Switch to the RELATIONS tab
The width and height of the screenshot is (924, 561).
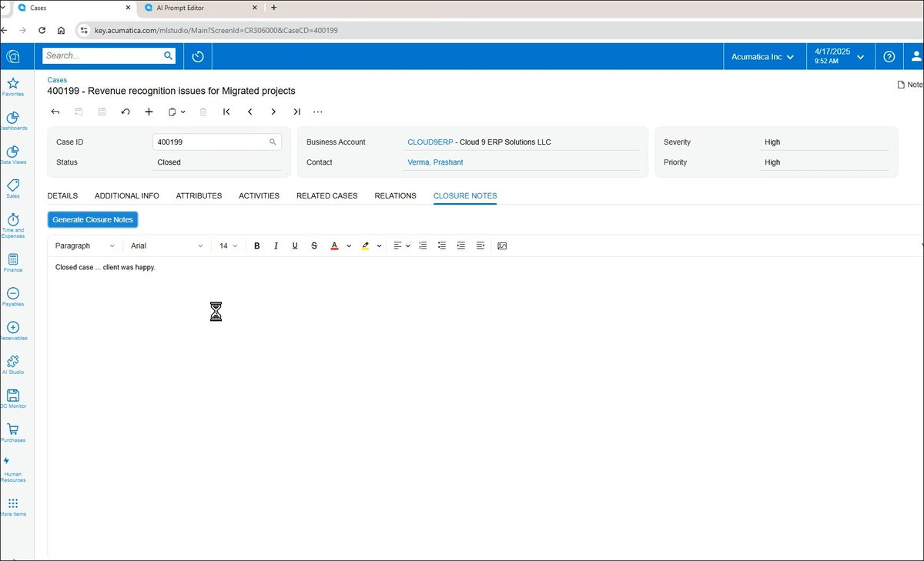tap(395, 196)
